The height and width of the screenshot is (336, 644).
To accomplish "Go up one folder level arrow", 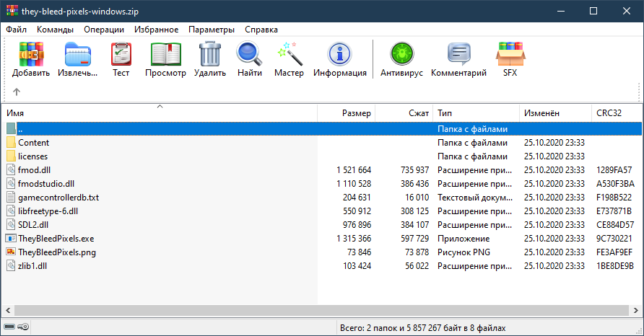I will pos(17,92).
